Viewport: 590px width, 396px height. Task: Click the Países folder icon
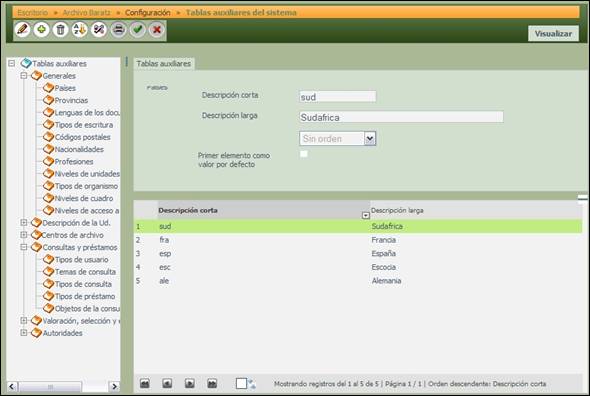pyautogui.click(x=48, y=88)
